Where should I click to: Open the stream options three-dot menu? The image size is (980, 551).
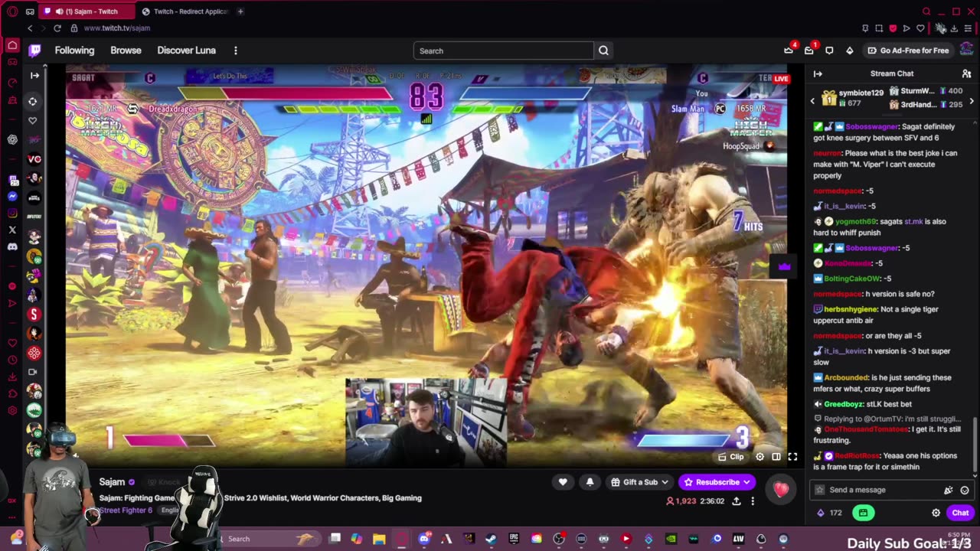click(753, 501)
